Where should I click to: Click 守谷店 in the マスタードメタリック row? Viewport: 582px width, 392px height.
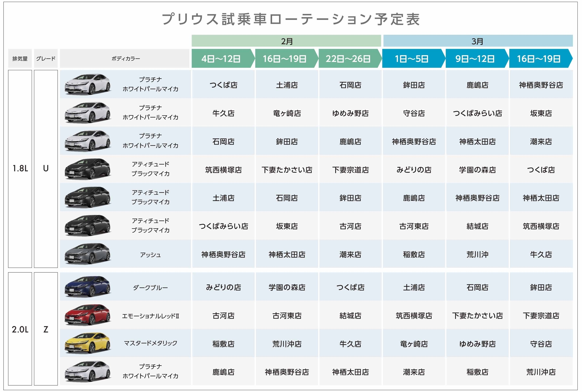[x=541, y=344]
